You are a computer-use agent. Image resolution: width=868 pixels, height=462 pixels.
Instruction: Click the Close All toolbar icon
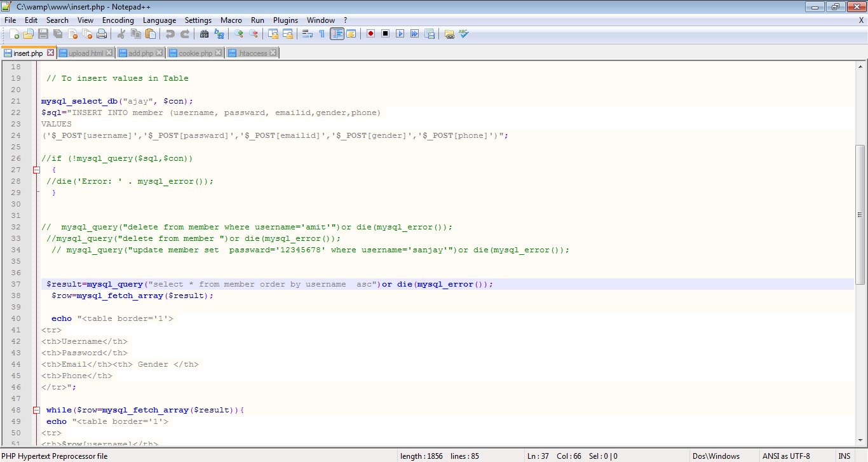coord(87,34)
